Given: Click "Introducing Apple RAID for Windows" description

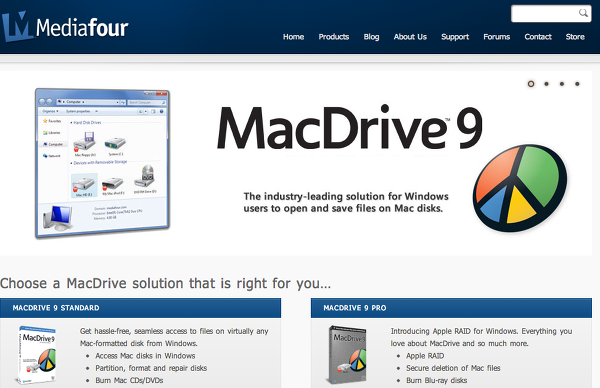Looking at the screenshot, I should [x=481, y=337].
